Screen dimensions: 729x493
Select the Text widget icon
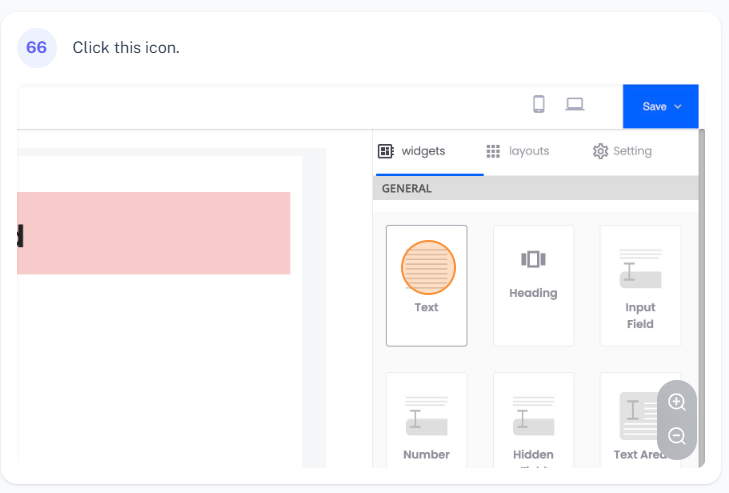(x=428, y=268)
